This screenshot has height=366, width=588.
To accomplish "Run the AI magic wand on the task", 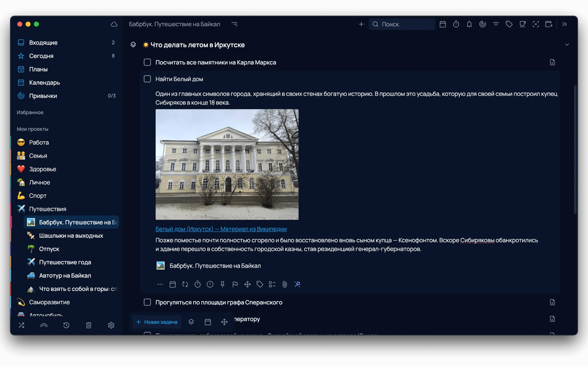I will 297,284.
